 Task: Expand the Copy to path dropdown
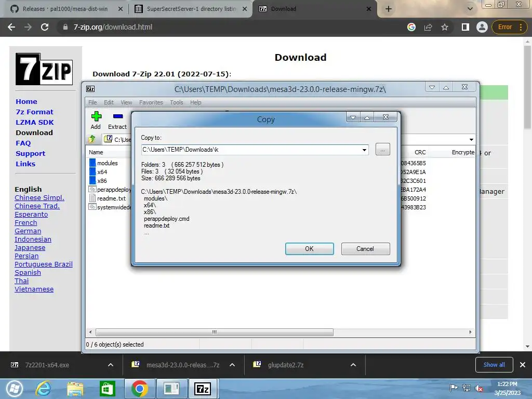(364, 150)
